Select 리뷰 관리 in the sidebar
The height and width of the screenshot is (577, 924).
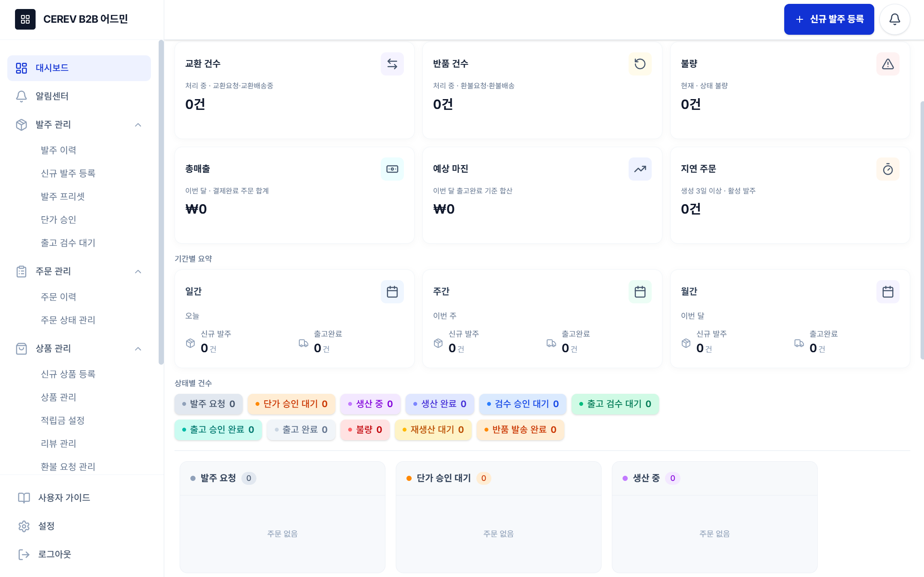[x=58, y=444]
